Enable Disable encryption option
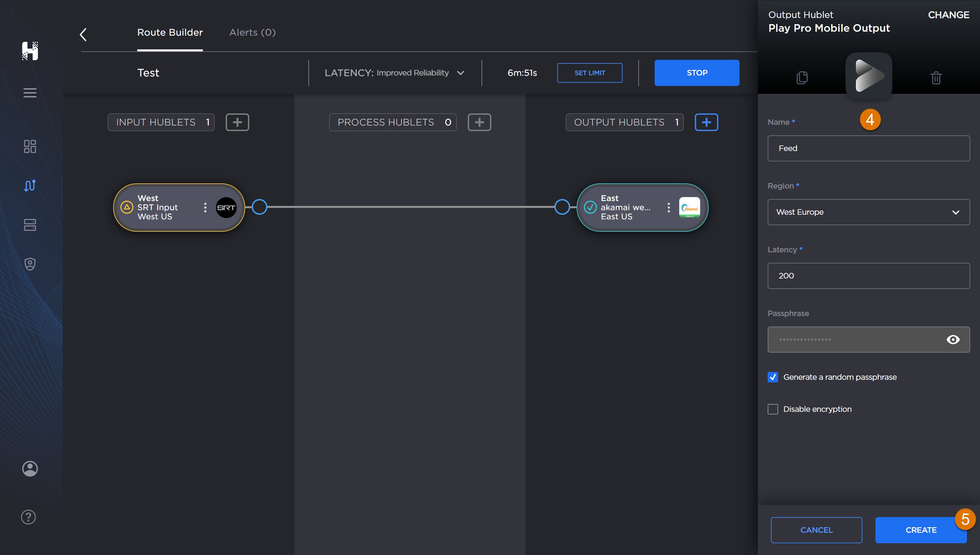 773,409
